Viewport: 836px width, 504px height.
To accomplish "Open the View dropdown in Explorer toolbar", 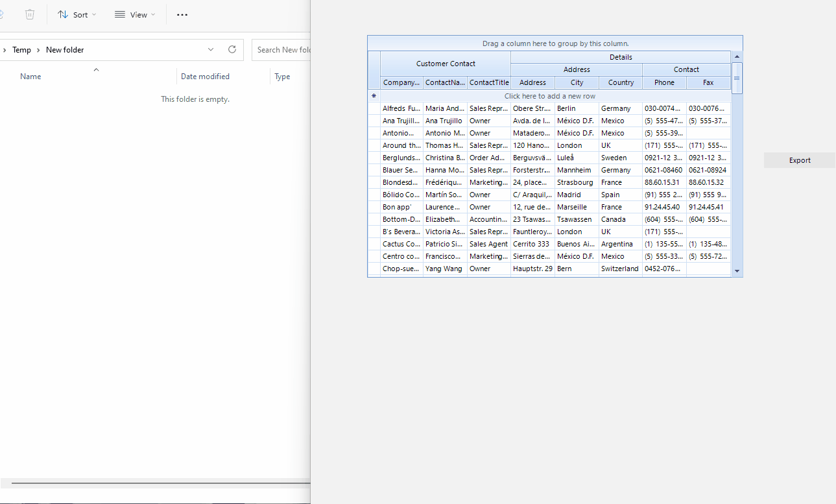I will [135, 14].
